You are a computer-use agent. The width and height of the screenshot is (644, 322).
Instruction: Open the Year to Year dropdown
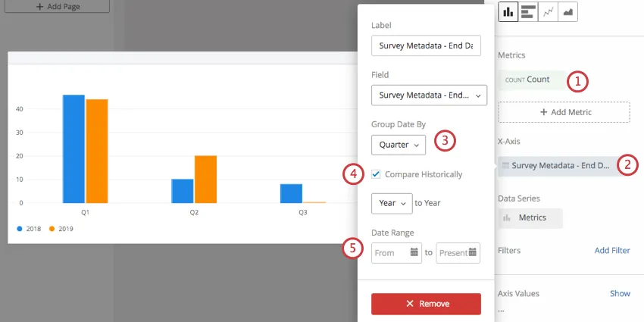[392, 203]
